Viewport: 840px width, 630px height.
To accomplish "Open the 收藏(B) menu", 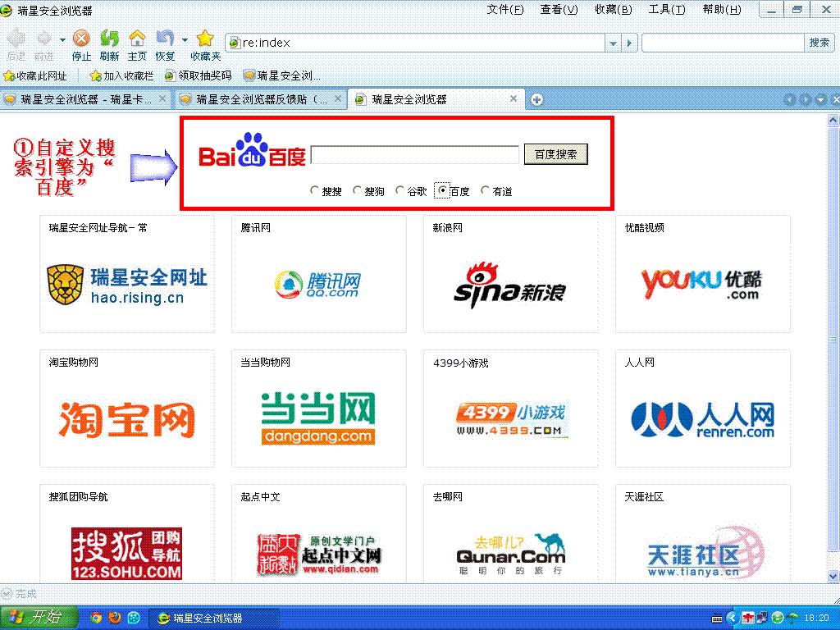I will point(613,10).
